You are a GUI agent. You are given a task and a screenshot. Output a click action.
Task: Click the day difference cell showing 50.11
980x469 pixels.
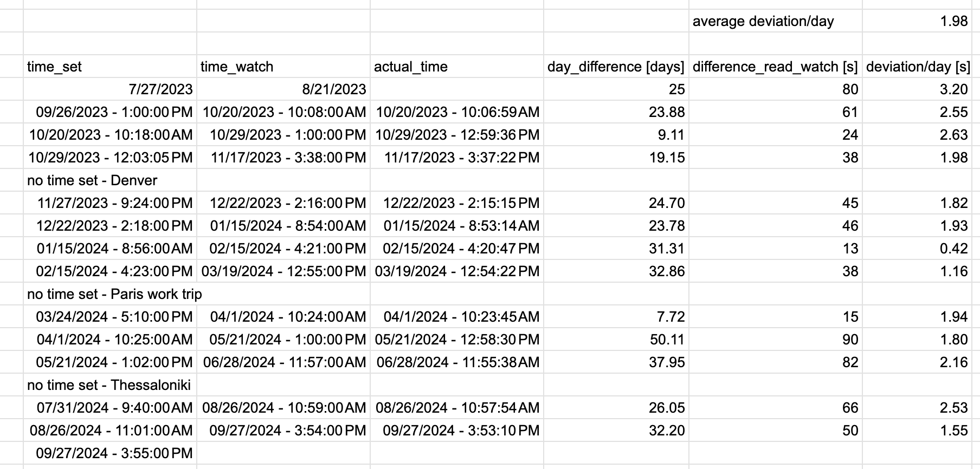coord(616,340)
